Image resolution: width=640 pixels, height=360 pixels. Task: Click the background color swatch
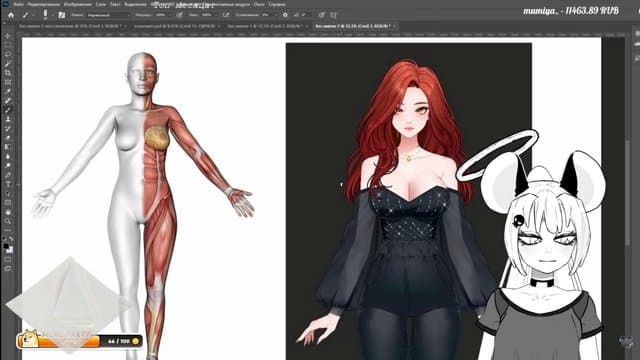coord(10,250)
